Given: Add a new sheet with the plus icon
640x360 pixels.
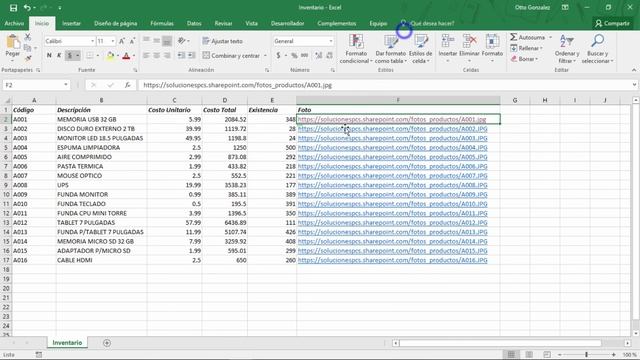Looking at the screenshot, I should 107,343.
